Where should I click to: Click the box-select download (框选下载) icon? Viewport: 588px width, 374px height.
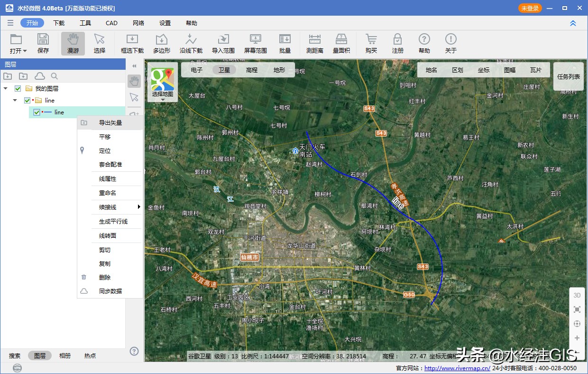[x=132, y=39]
